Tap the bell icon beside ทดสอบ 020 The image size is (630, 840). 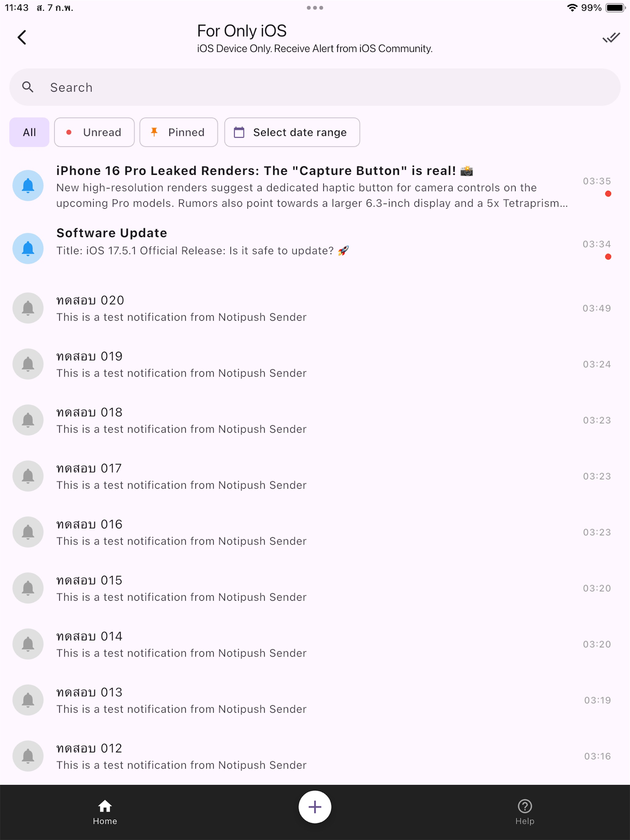pyautogui.click(x=28, y=308)
